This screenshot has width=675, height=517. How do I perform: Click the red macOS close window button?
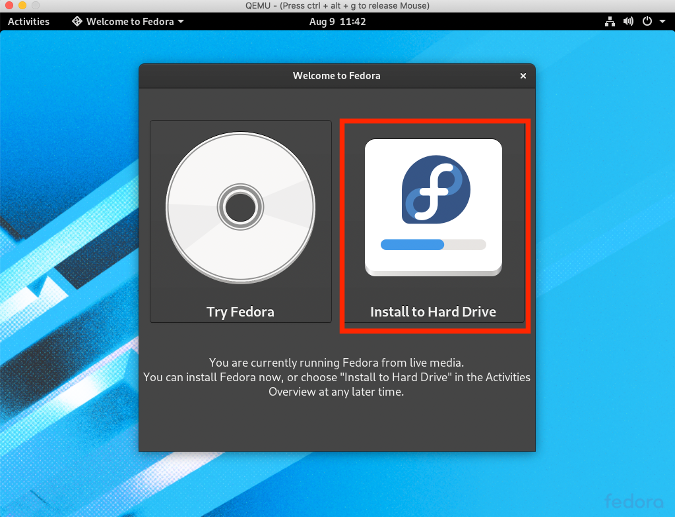click(x=9, y=6)
